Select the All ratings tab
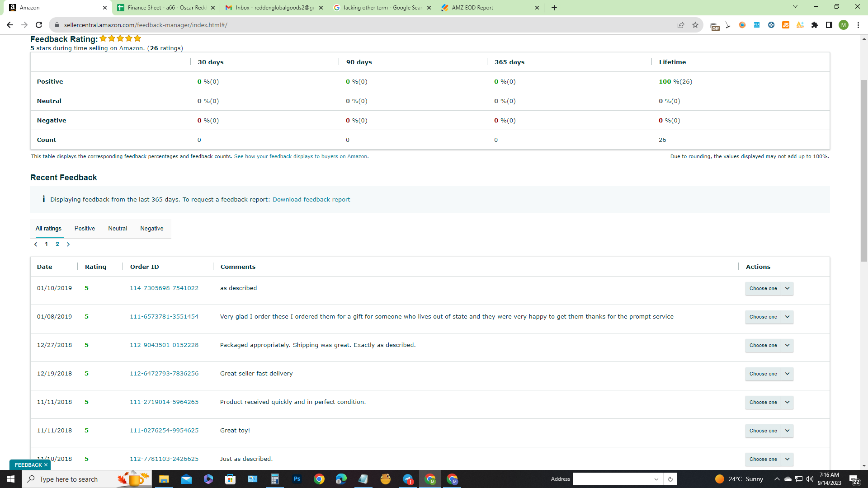 (x=48, y=229)
